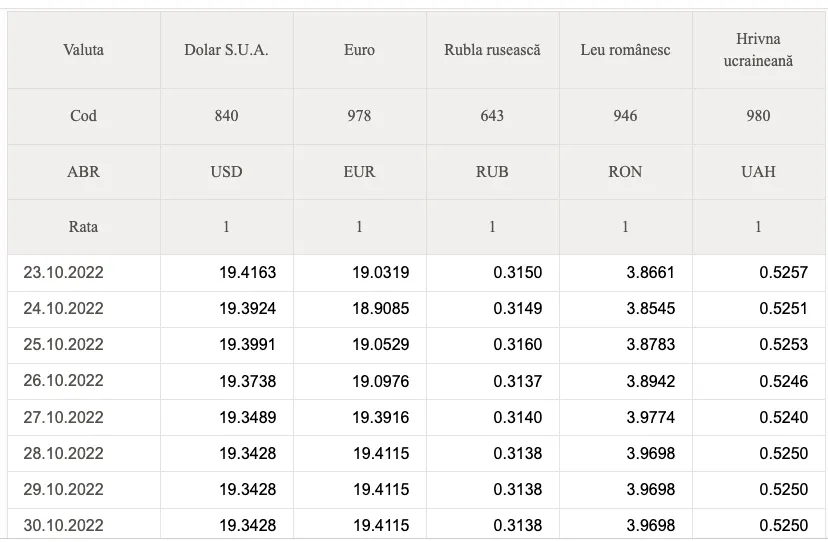This screenshot has width=828, height=542.
Task: Click the Valuta header cell
Action: click(83, 50)
